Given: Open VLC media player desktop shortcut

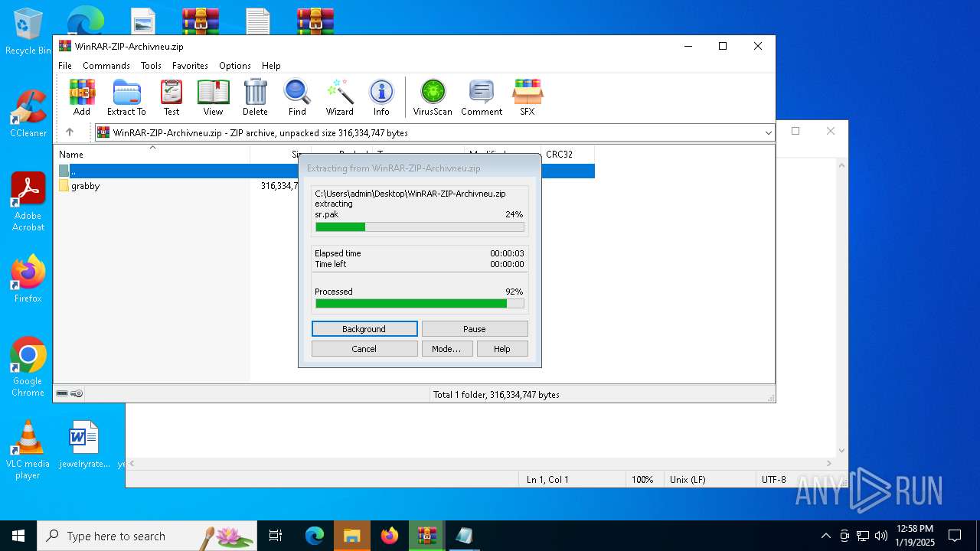Looking at the screenshot, I should pyautogui.click(x=28, y=450).
